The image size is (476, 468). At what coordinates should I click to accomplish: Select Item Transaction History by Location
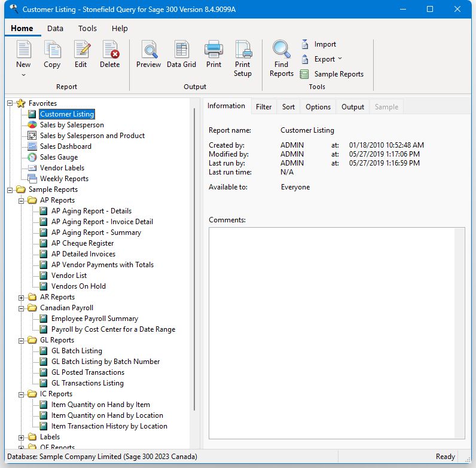point(109,426)
